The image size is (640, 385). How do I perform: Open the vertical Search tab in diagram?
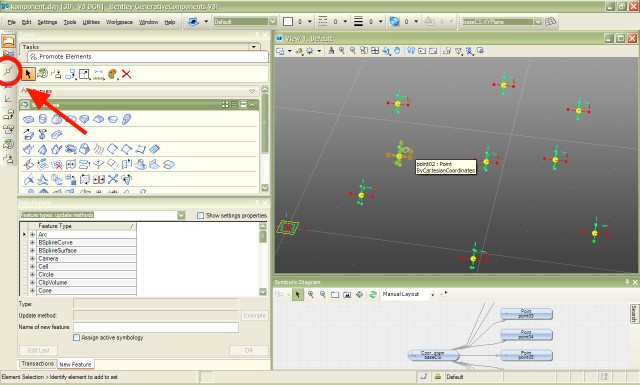click(634, 314)
